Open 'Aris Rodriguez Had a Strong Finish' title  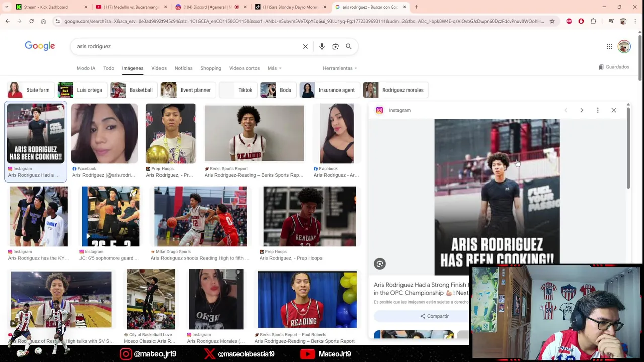(422, 289)
